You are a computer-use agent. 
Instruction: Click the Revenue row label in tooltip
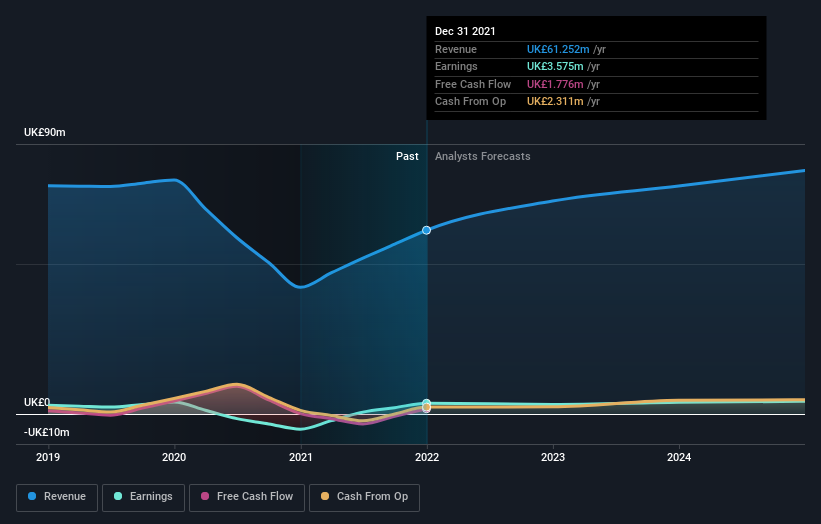pyautogui.click(x=456, y=49)
